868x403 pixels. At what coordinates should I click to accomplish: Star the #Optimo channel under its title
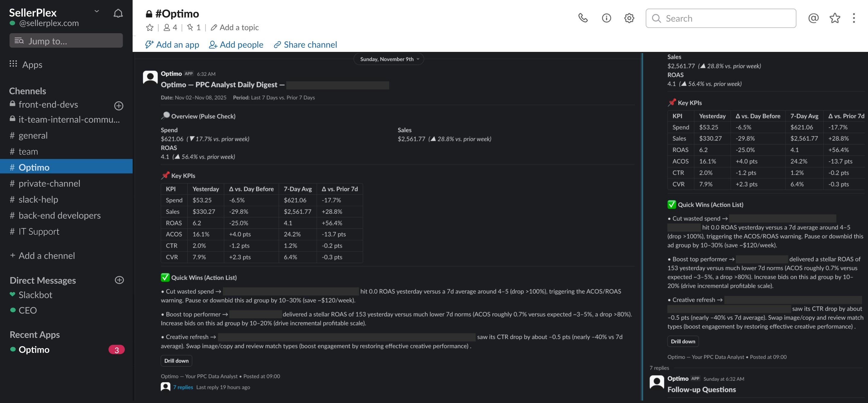(x=149, y=28)
